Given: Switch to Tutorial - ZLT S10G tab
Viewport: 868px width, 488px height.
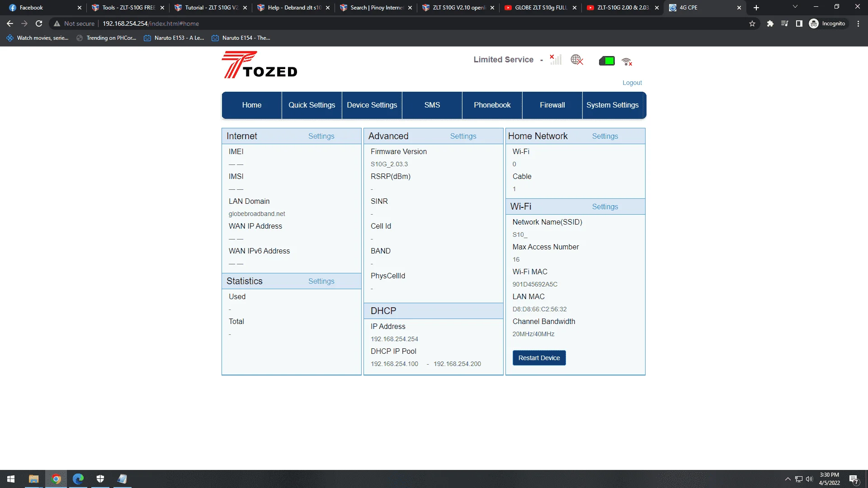Looking at the screenshot, I should coord(212,8).
